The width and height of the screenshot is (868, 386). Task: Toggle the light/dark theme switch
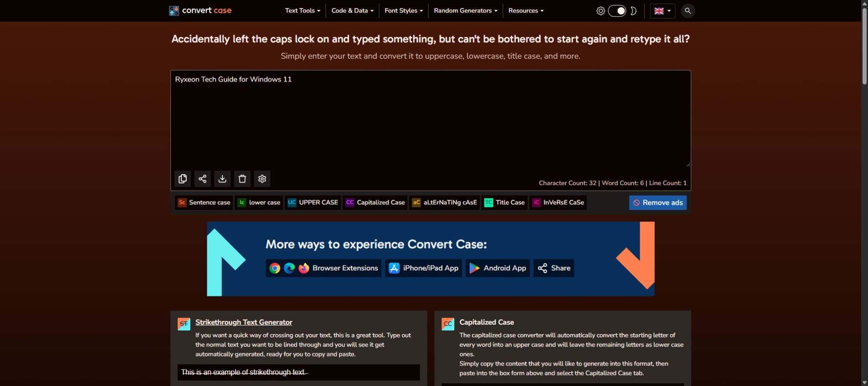617,11
